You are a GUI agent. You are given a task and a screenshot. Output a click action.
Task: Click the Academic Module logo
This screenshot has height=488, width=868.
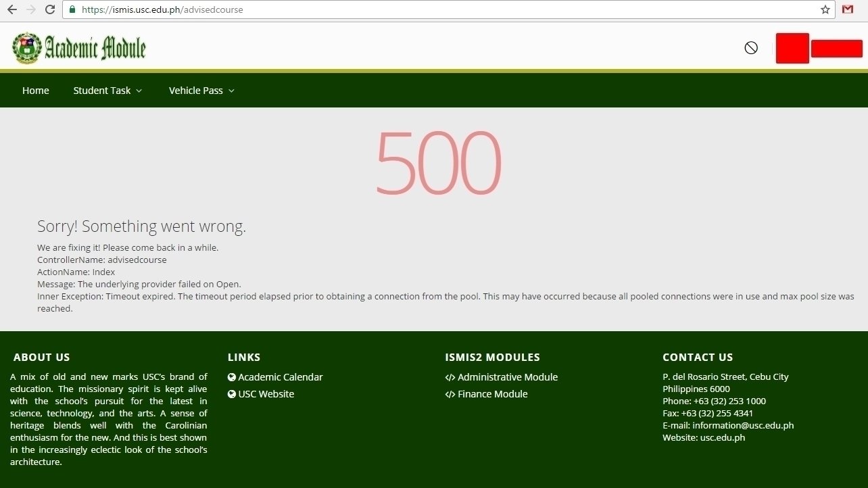(x=79, y=48)
